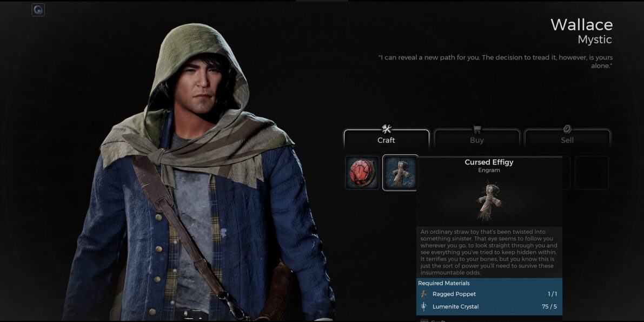This screenshot has width=644, height=322.
Task: Click the swirl icon in top-left corner
Action: tap(38, 10)
